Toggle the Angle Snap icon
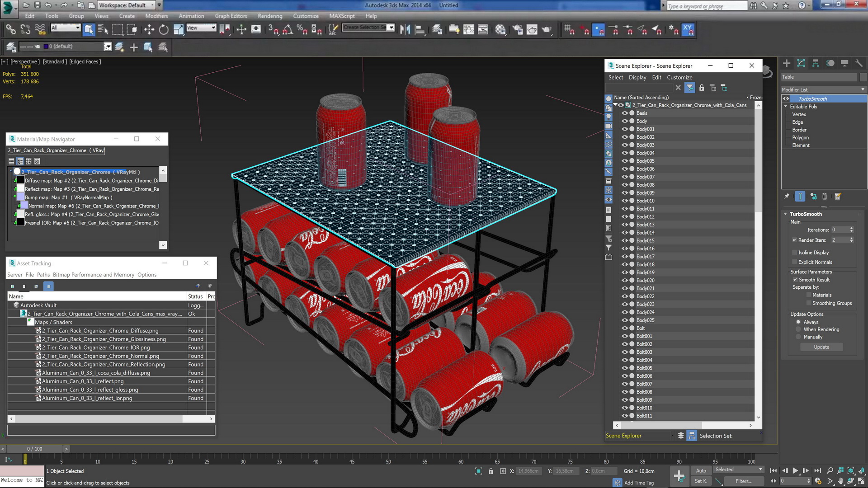 (288, 30)
